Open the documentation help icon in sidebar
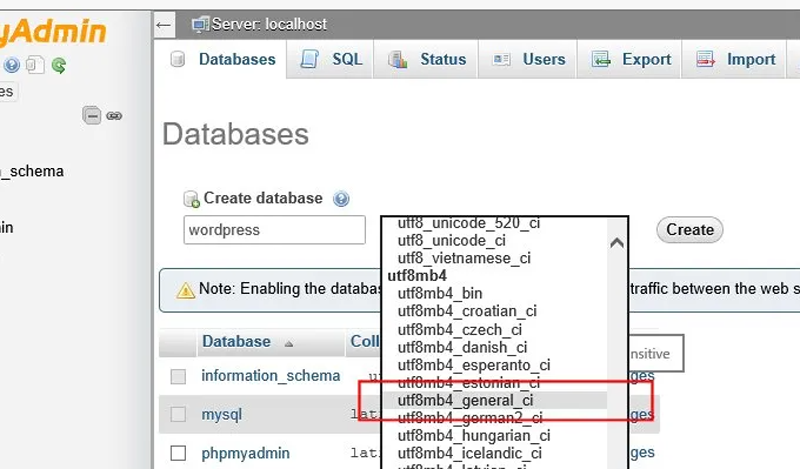The height and width of the screenshot is (469, 800). pyautogui.click(x=12, y=66)
